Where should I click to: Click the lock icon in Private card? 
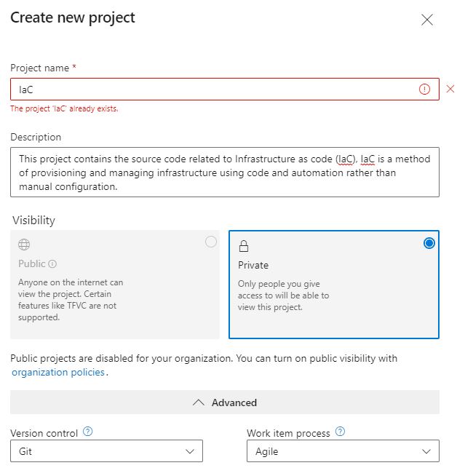pyautogui.click(x=243, y=245)
